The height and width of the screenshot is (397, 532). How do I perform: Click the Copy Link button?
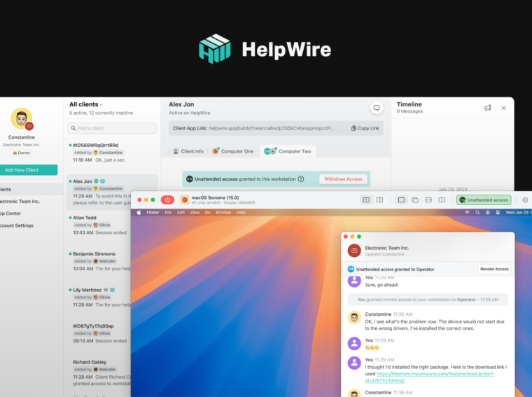(x=365, y=128)
